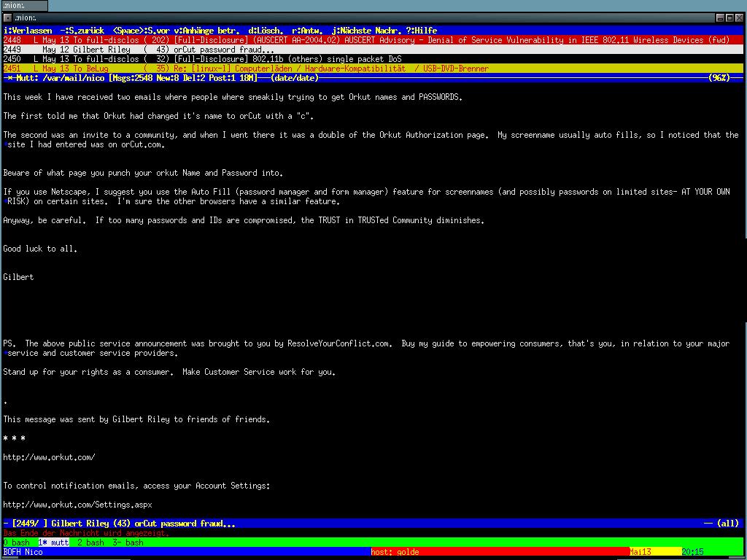The width and height of the screenshot is (747, 560).
Task: Click the 'host: golde' status segment
Action: [x=395, y=552]
